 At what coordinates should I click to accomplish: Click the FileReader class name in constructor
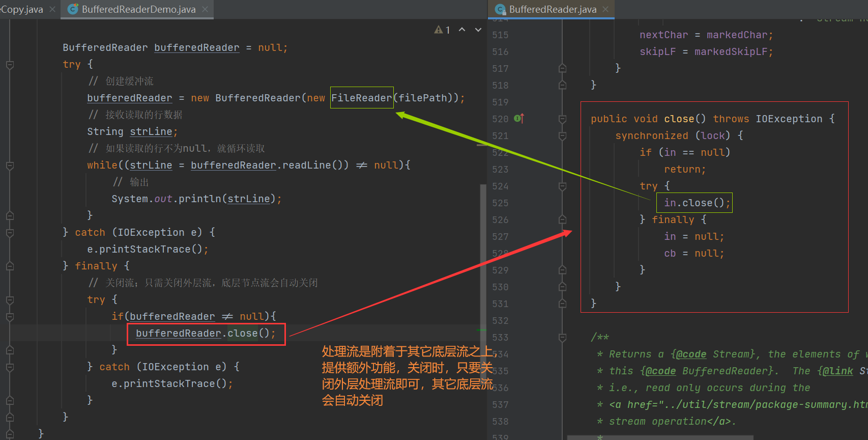point(362,98)
